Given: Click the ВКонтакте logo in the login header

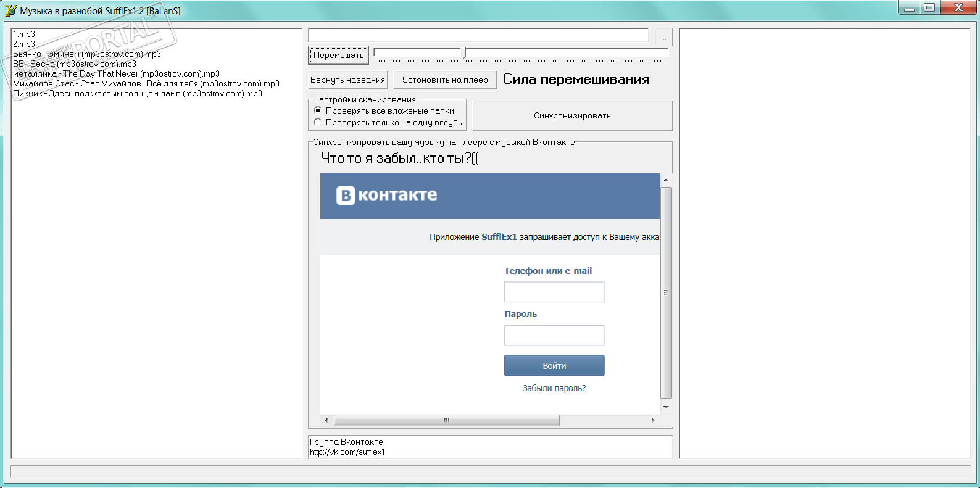Looking at the screenshot, I should point(386,196).
